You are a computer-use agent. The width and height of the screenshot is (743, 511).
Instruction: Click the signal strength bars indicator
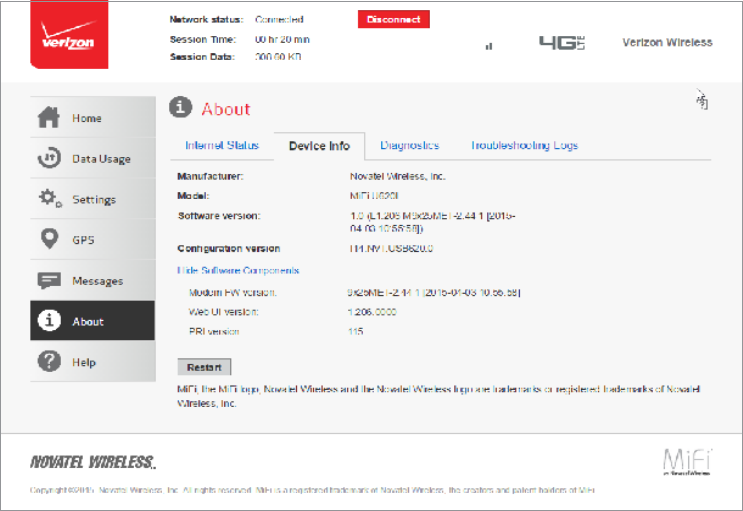[489, 46]
